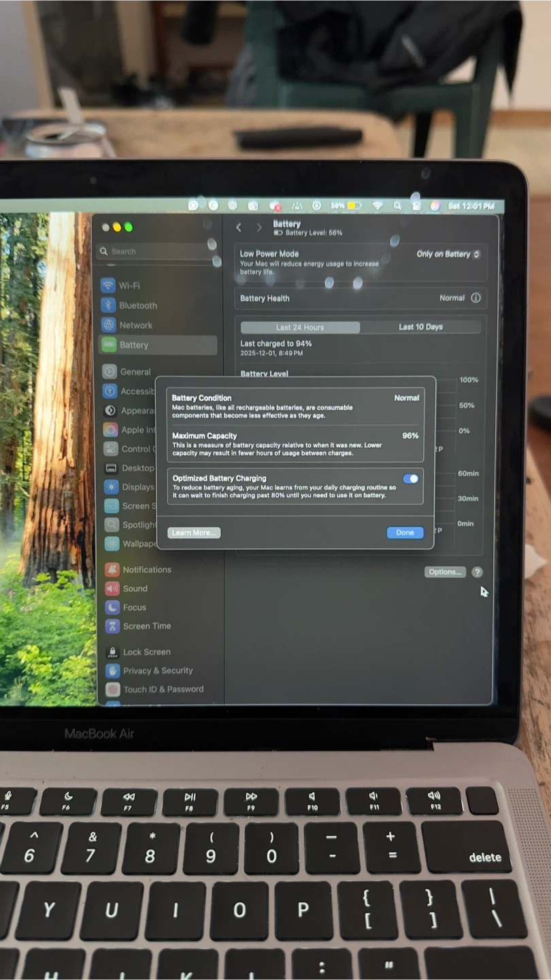Select the Last 24 Hours tab
Viewport: 551px width, 980px height.
click(300, 327)
